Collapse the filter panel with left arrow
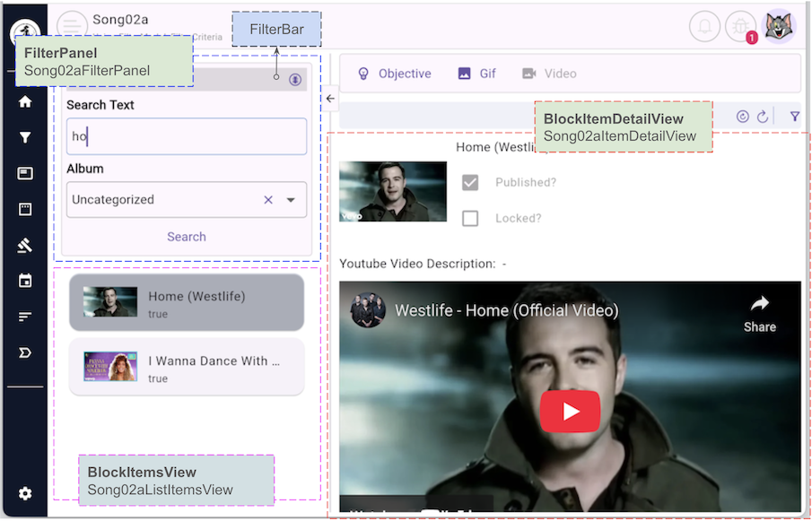The image size is (812, 521). pos(330,99)
